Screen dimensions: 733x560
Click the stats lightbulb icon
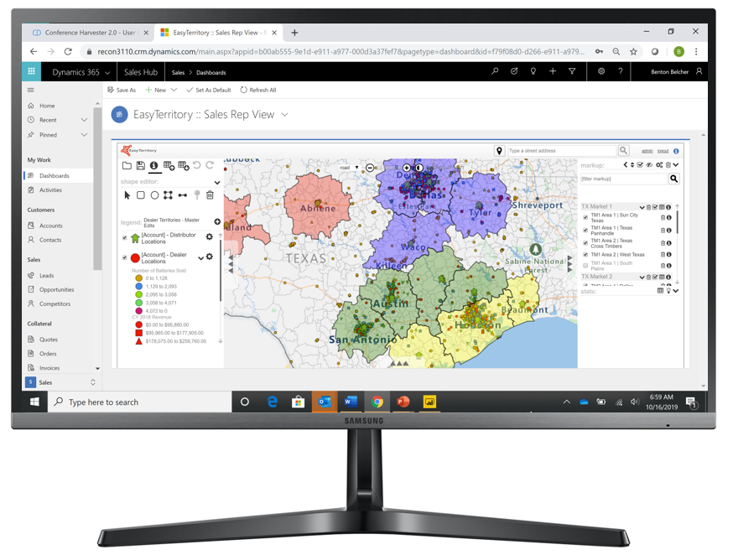click(x=668, y=291)
